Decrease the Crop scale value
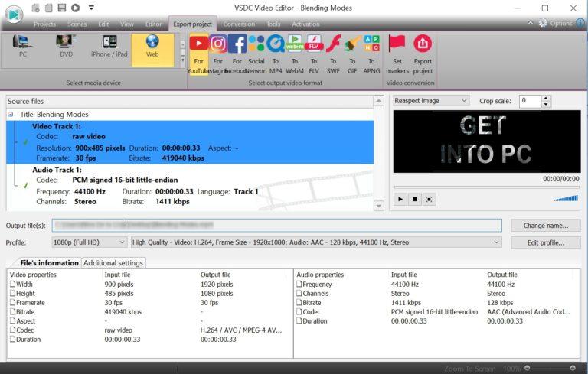 click(546, 104)
